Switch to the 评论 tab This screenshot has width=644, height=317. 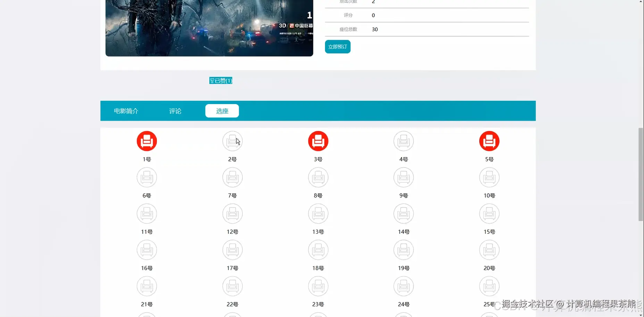click(175, 111)
